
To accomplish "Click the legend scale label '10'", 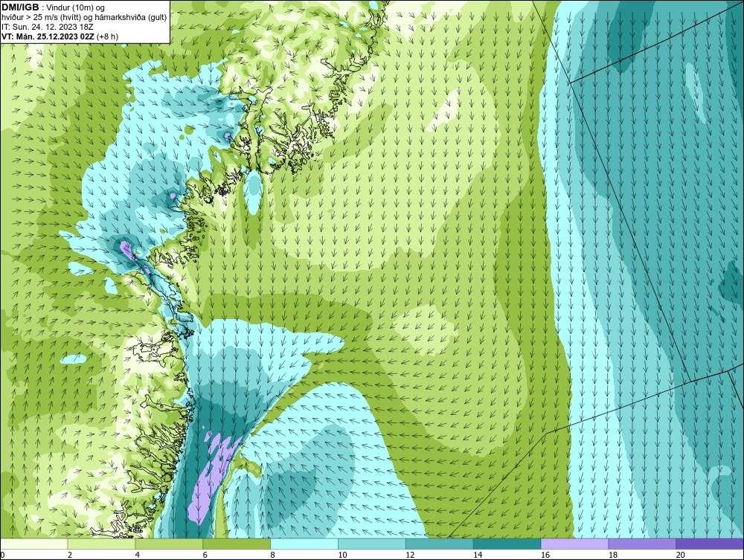I will (x=342, y=555).
